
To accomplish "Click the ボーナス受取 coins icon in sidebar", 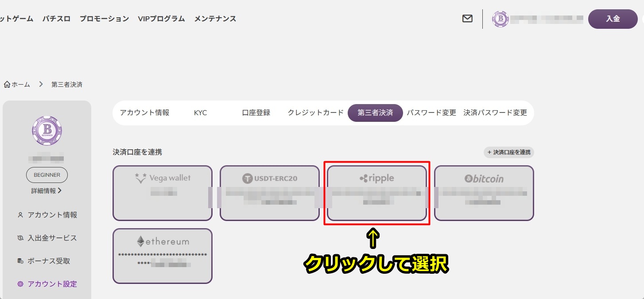I will click(20, 261).
